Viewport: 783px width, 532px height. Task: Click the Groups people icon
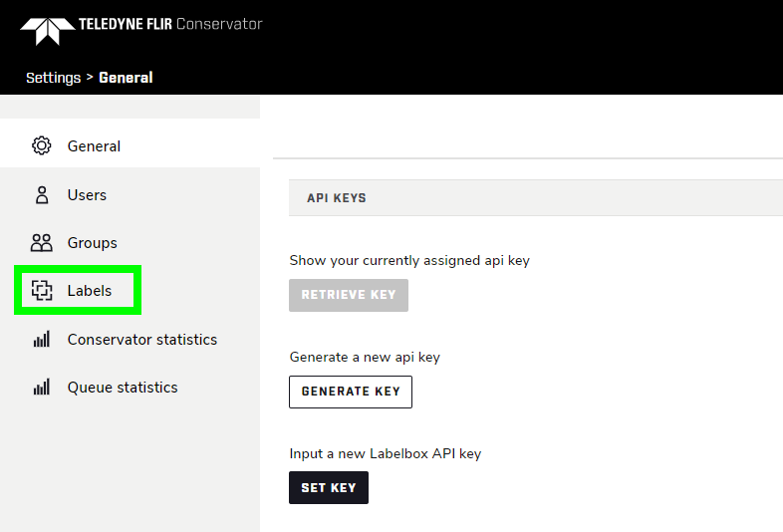coord(42,243)
